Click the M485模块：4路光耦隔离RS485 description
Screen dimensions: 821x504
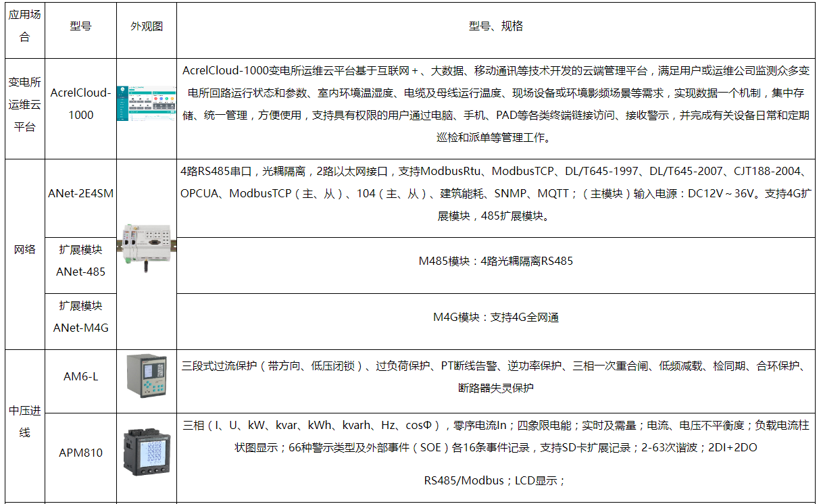495,261
